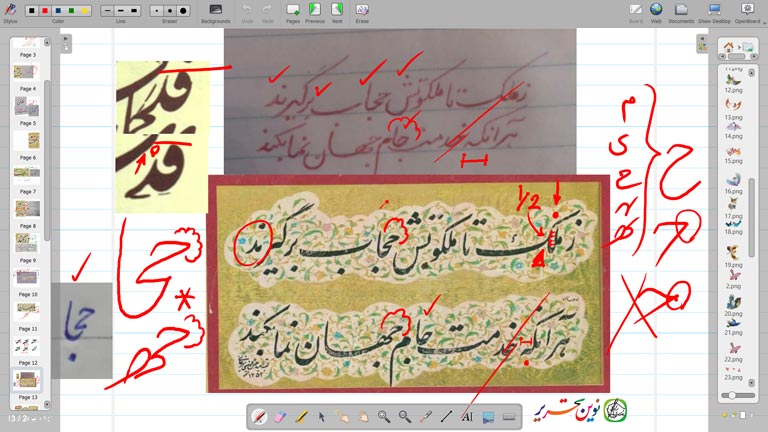Select the red pen color
The width and height of the screenshot is (768, 432).
(x=45, y=10)
